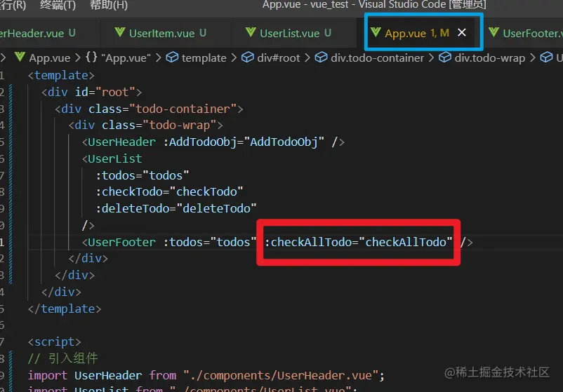The image size is (563, 392).
Task: Click the :checkAllTodo="checkAllTodo" prop
Action: click(x=358, y=243)
